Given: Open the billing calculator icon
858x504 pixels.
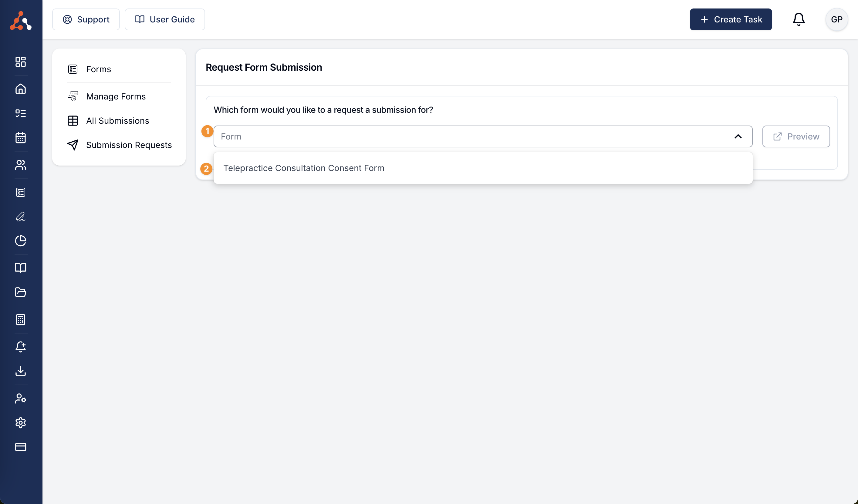Looking at the screenshot, I should [20, 319].
